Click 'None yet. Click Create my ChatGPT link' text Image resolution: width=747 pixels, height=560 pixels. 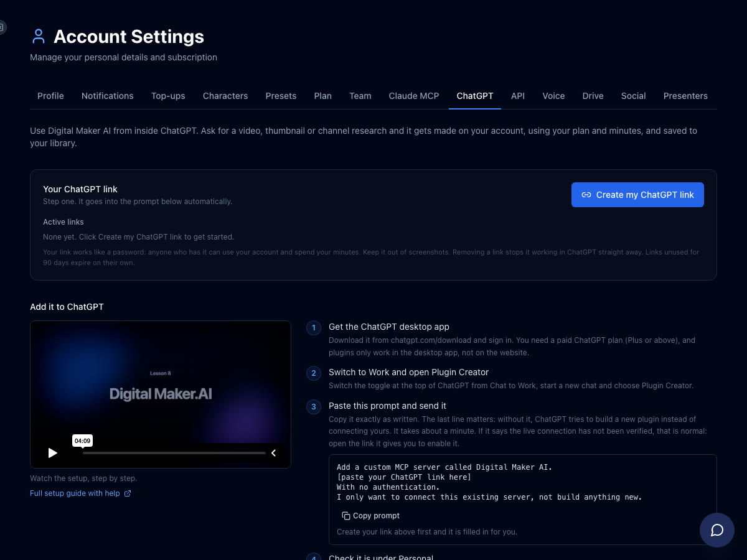click(x=139, y=237)
